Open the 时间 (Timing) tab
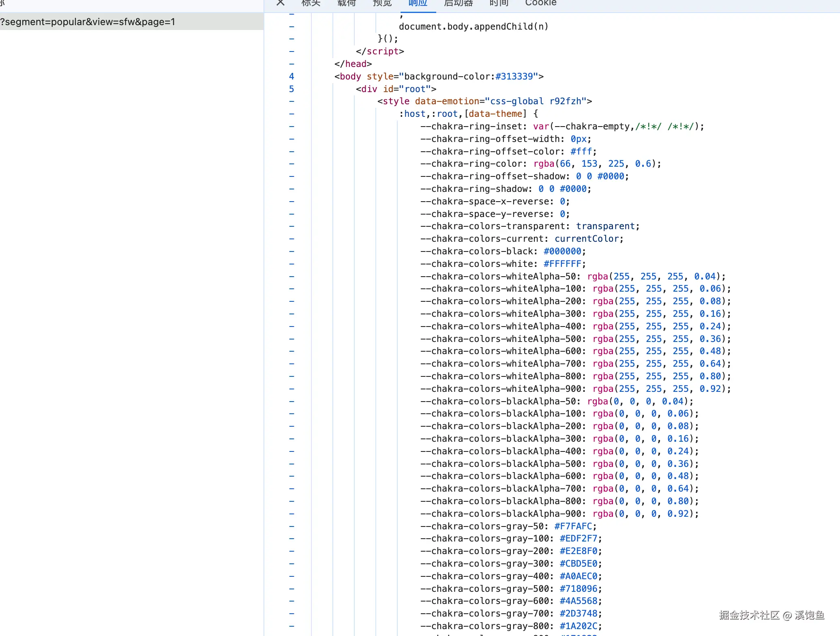840x636 pixels. pos(499,3)
